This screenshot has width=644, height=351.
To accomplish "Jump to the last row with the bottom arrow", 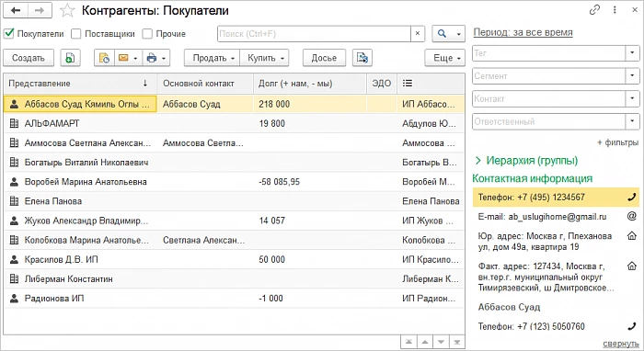I will (456, 342).
